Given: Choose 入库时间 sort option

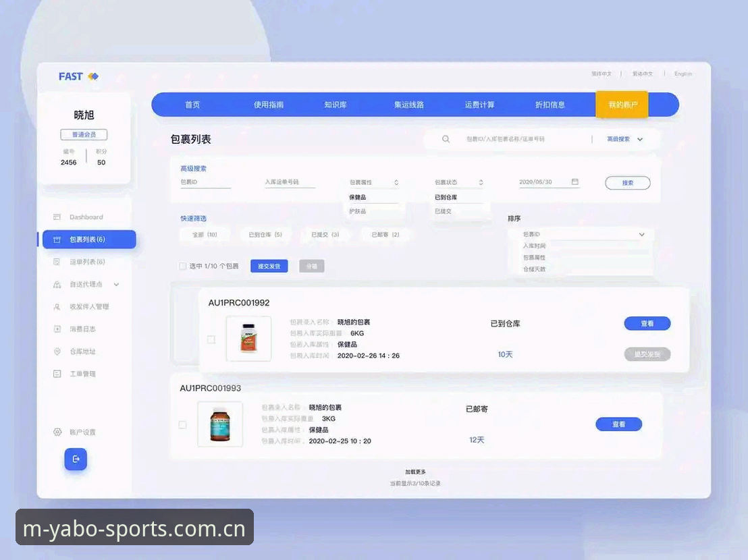Looking at the screenshot, I should click(534, 246).
